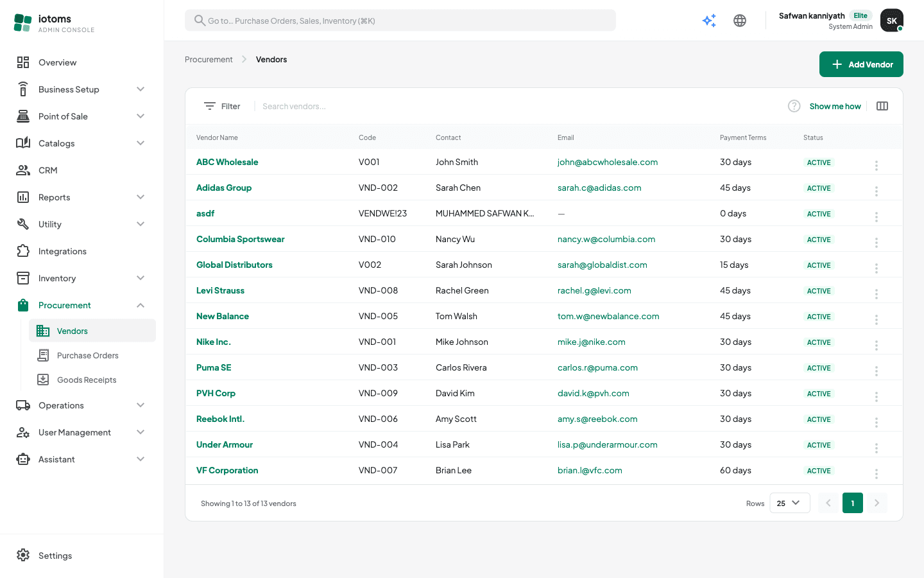The image size is (924, 578).
Task: Open row actions for ABC Wholesale
Action: point(877,165)
